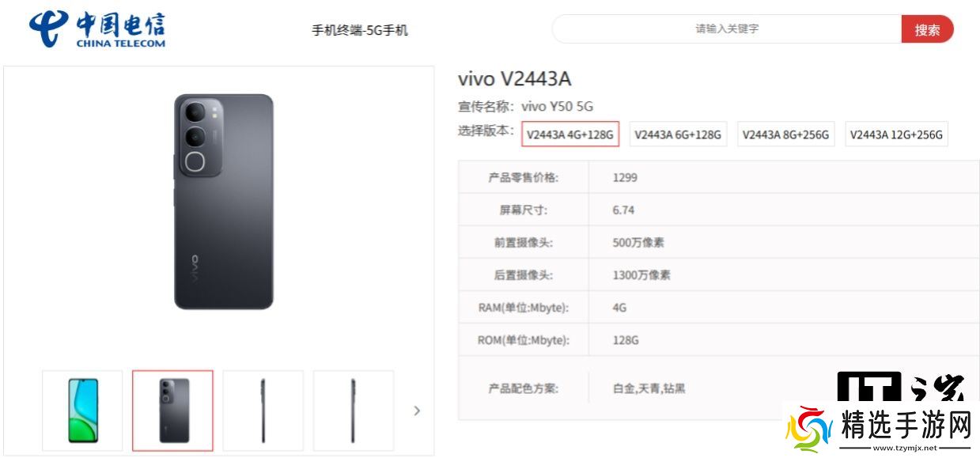Click the vivo Y50 5G promotional name
Image resolution: width=980 pixels, height=458 pixels.
pyautogui.click(x=557, y=107)
